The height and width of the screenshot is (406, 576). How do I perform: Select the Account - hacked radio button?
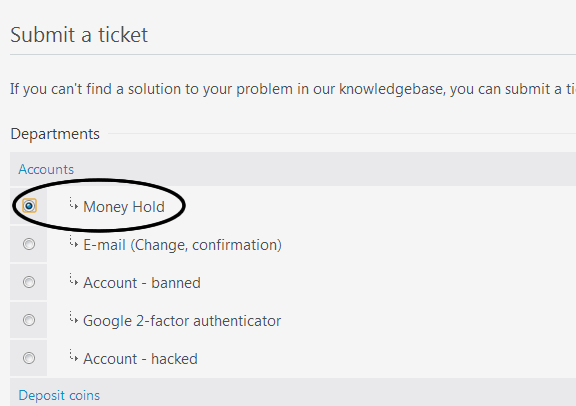pyautogui.click(x=29, y=358)
